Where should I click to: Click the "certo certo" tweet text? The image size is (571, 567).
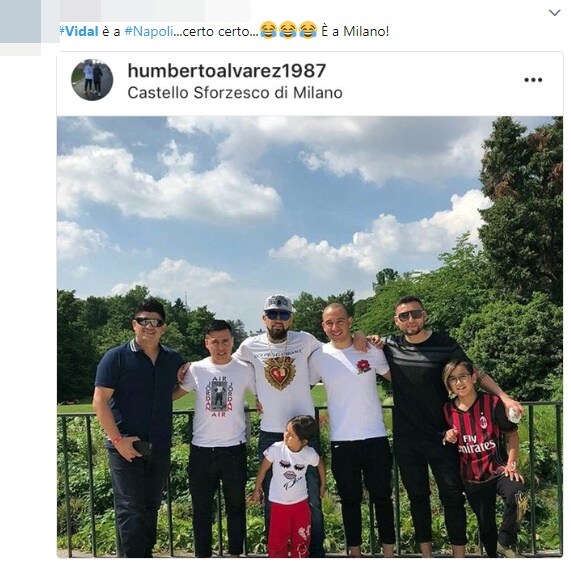click(x=216, y=32)
